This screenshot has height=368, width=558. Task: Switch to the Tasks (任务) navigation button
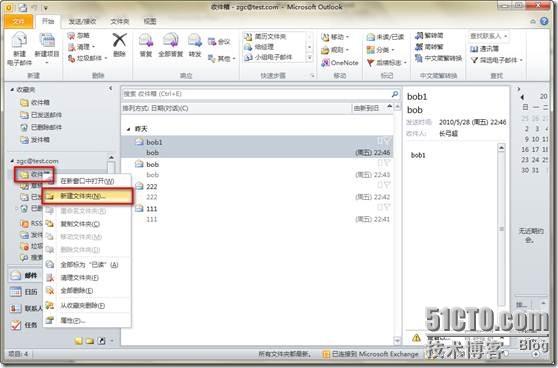tap(25, 325)
